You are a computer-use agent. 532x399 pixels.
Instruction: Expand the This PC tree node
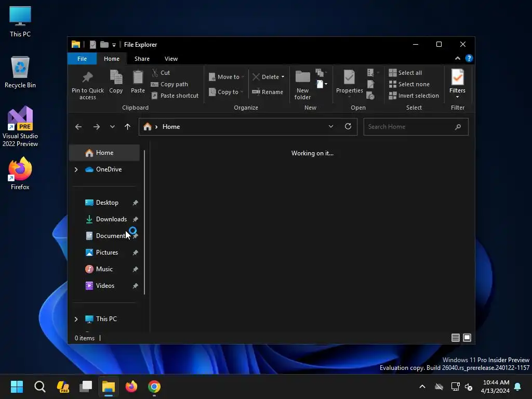pos(76,319)
